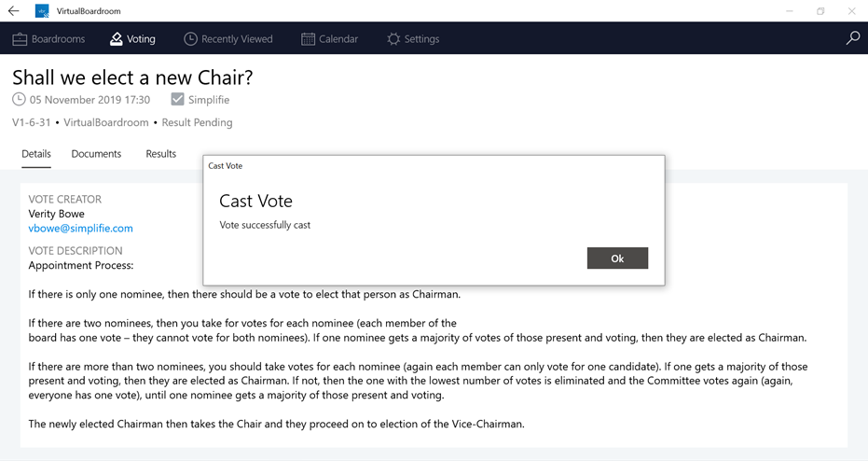This screenshot has height=461, width=868.
Task: Select the Details tab
Action: coord(36,153)
